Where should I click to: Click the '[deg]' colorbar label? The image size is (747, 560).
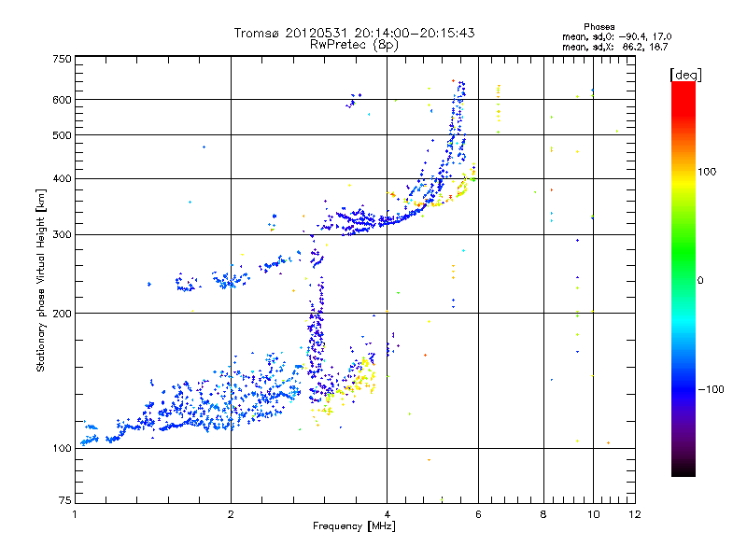click(685, 75)
